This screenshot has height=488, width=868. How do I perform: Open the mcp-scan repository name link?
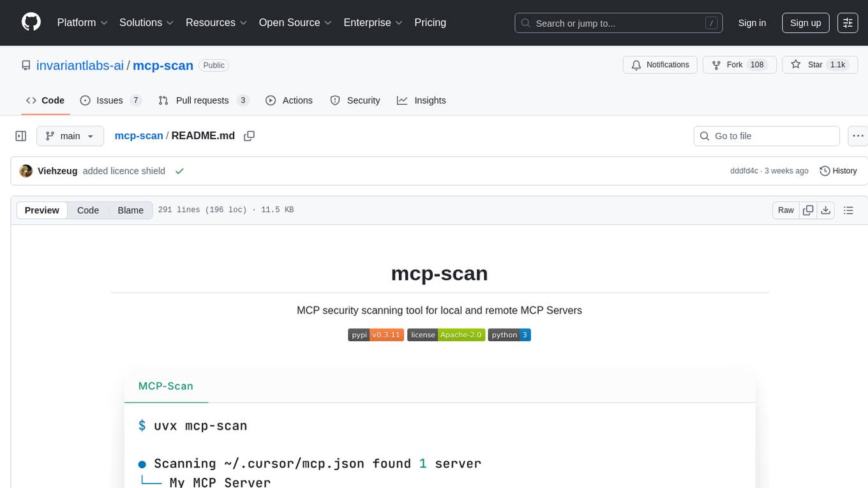point(163,65)
